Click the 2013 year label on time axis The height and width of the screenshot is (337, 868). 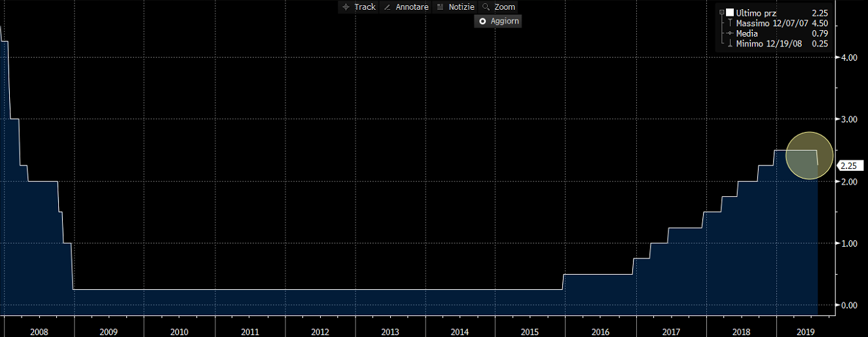390,332
